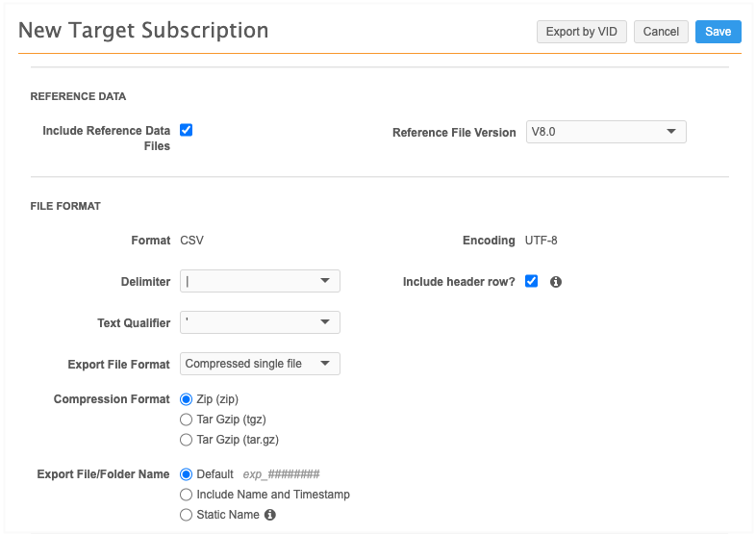Click the New Target Subscription heading
This screenshot has height=535, width=756.
pos(143,30)
